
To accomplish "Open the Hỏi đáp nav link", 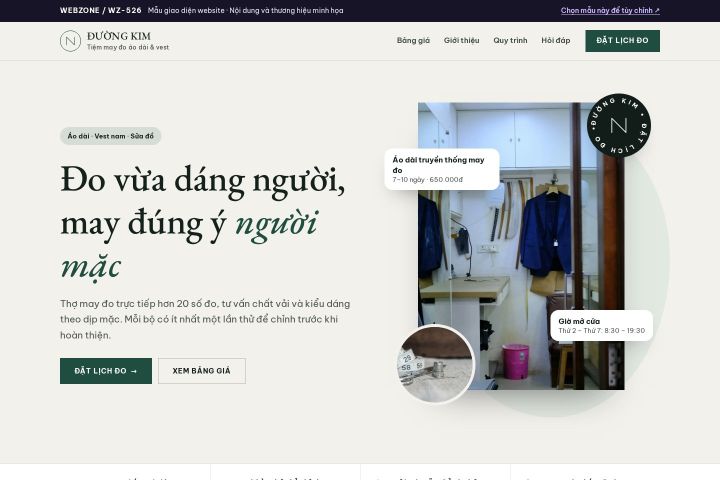I will click(x=556, y=40).
